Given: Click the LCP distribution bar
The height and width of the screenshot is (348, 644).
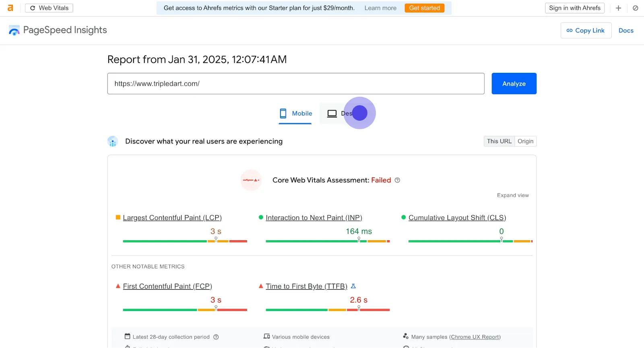Looking at the screenshot, I should coord(185,241).
